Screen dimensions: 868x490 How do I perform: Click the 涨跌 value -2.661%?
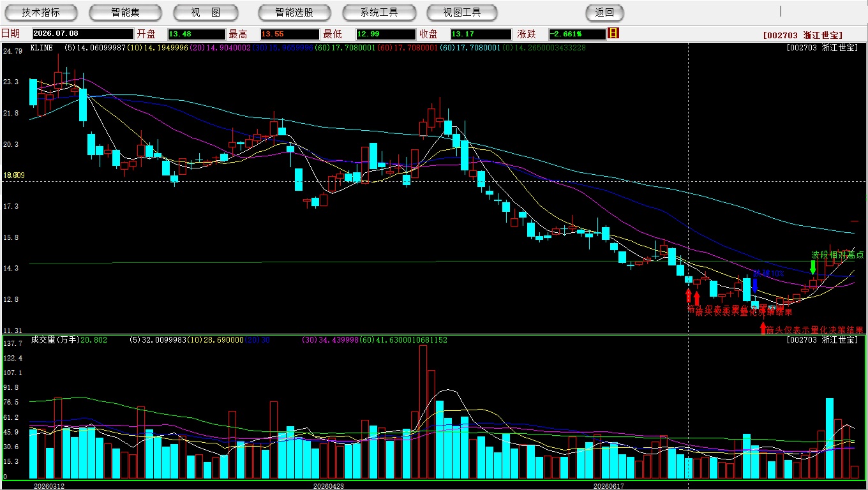click(576, 34)
